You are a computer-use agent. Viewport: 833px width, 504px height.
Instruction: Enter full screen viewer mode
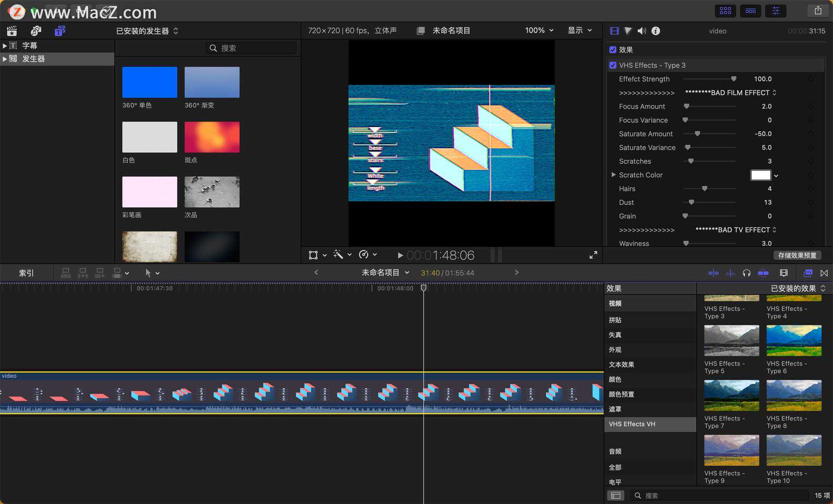[x=593, y=255]
